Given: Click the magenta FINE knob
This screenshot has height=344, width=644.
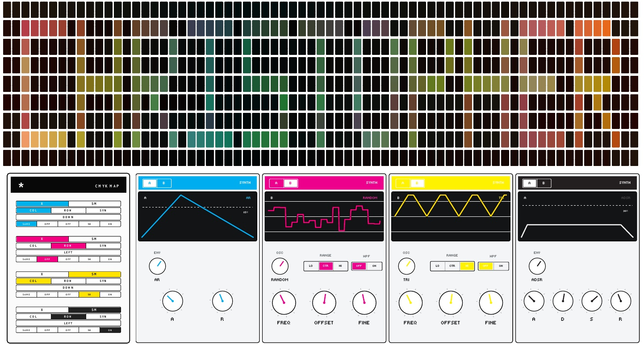Looking at the screenshot, I should [364, 303].
